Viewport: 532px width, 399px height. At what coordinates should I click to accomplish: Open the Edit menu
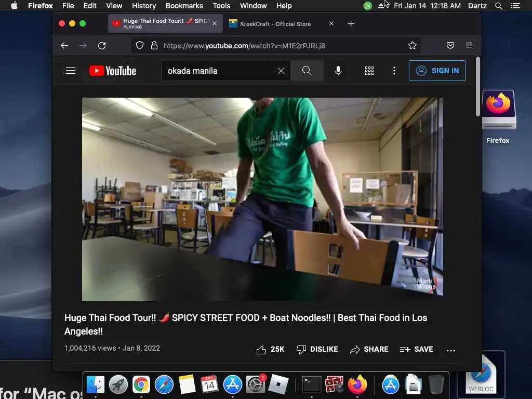pyautogui.click(x=90, y=6)
